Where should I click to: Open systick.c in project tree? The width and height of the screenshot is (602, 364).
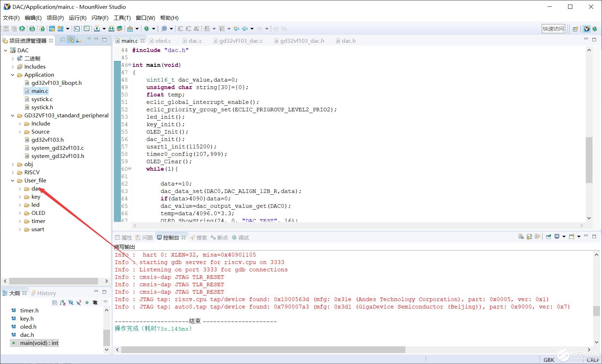point(38,99)
